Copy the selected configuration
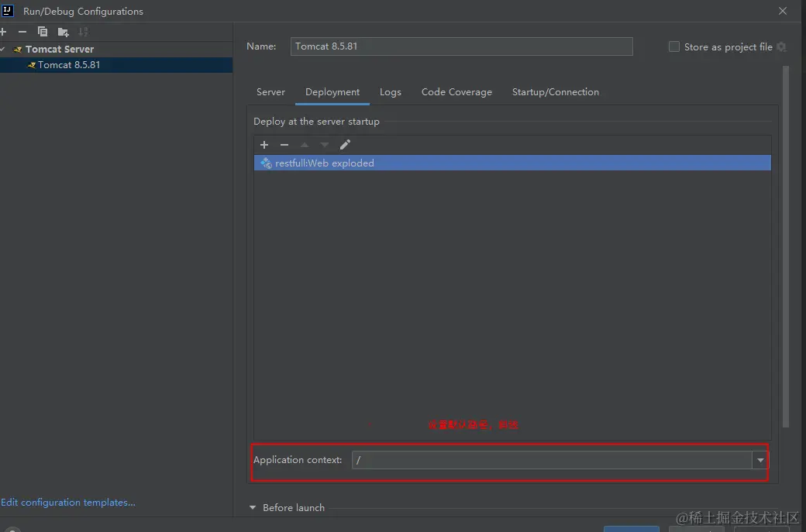Image resolution: width=806 pixels, height=532 pixels. click(x=43, y=32)
